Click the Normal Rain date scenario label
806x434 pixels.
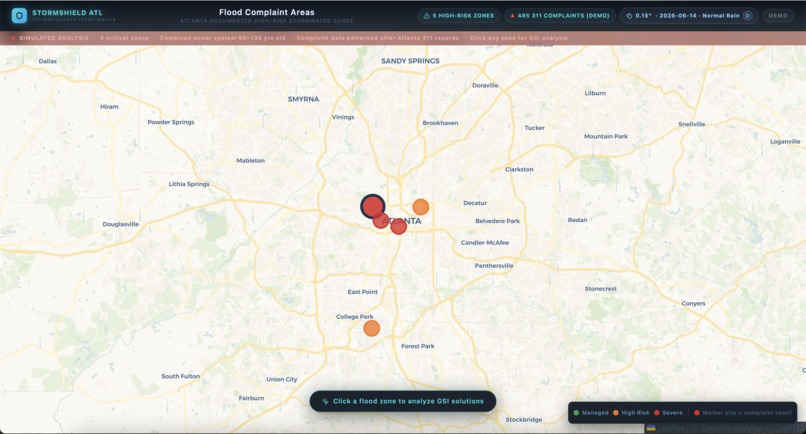point(699,16)
